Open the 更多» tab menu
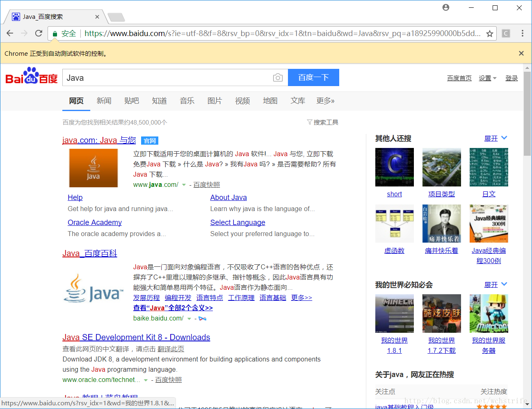Screen dimensions: 532x409 (x=325, y=101)
